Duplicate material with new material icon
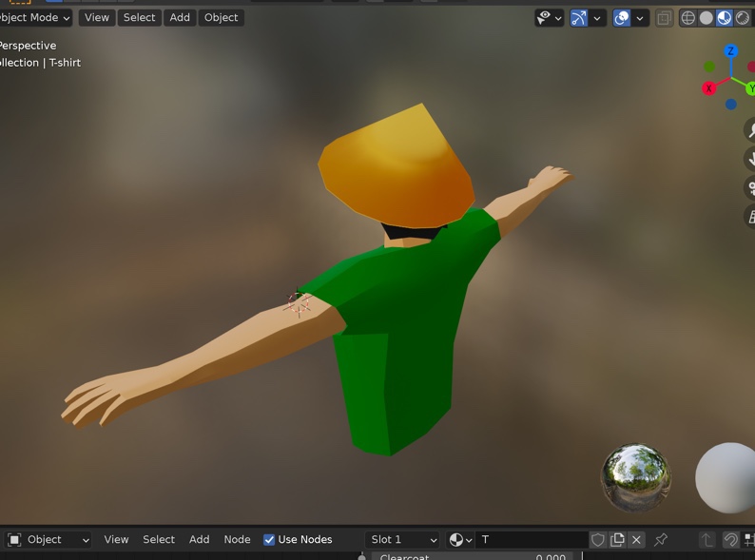The image size is (755, 560). coord(617,540)
